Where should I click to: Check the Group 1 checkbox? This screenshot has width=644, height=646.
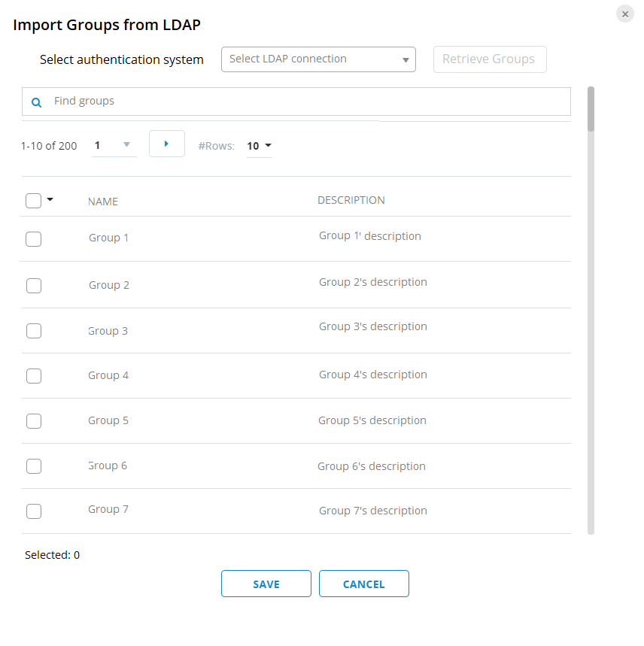[x=33, y=239]
